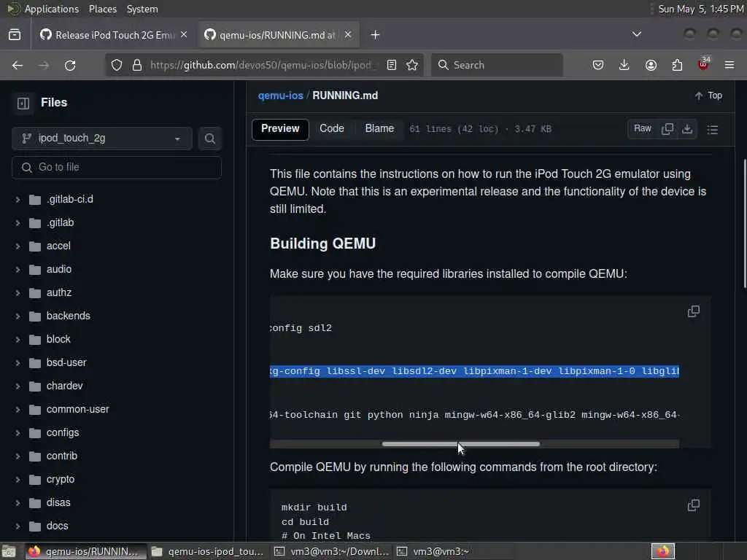Screen dimensions: 747x560
Task: Jump to Top of file
Action: coord(708,96)
